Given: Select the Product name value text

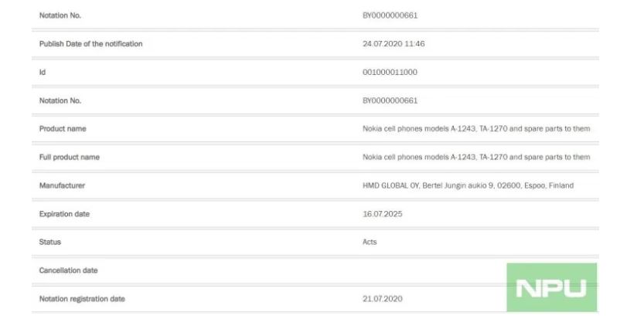Looking at the screenshot, I should [476, 129].
